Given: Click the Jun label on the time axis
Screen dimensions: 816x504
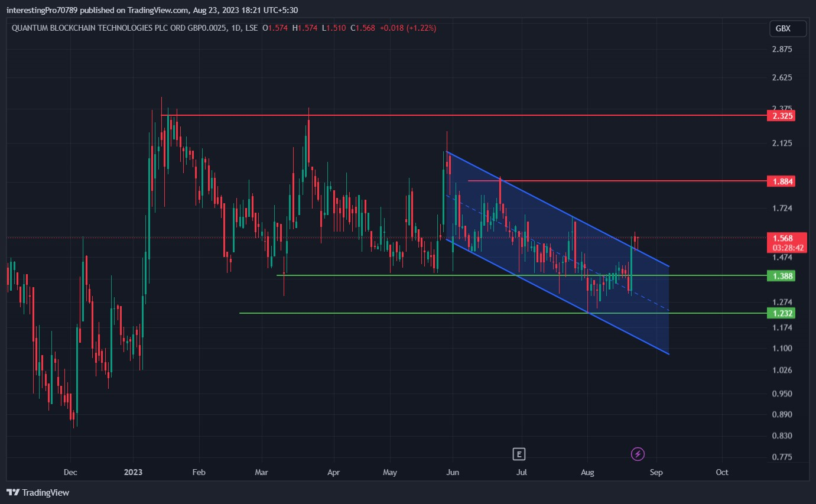Looking at the screenshot, I should coord(453,473).
